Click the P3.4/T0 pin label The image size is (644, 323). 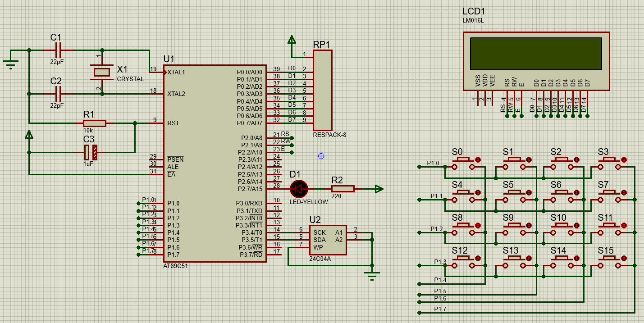click(252, 232)
